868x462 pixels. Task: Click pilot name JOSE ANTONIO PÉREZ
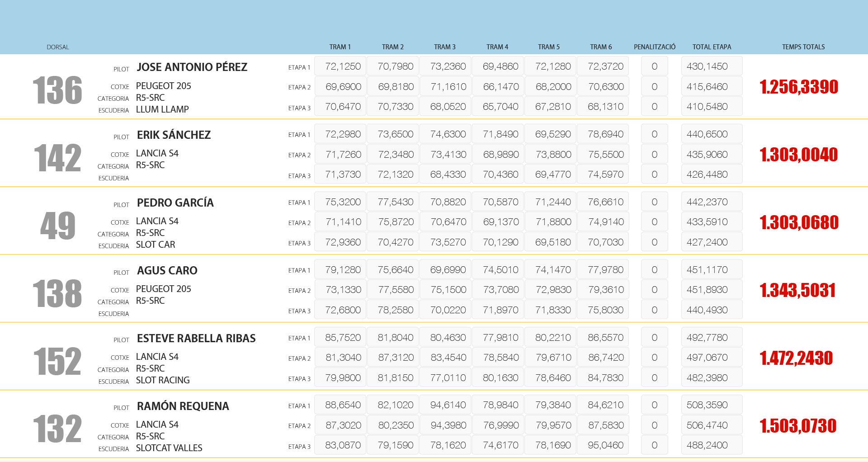pos(192,67)
